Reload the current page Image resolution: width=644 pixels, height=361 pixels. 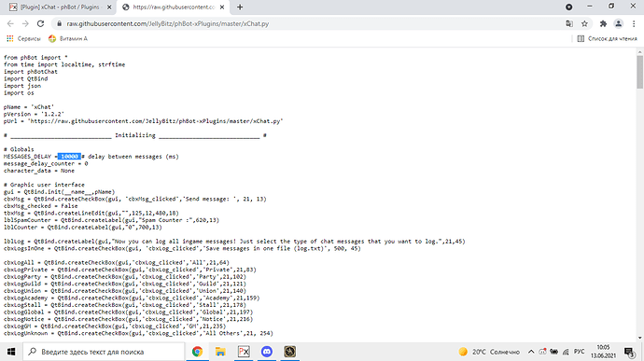click(40, 24)
